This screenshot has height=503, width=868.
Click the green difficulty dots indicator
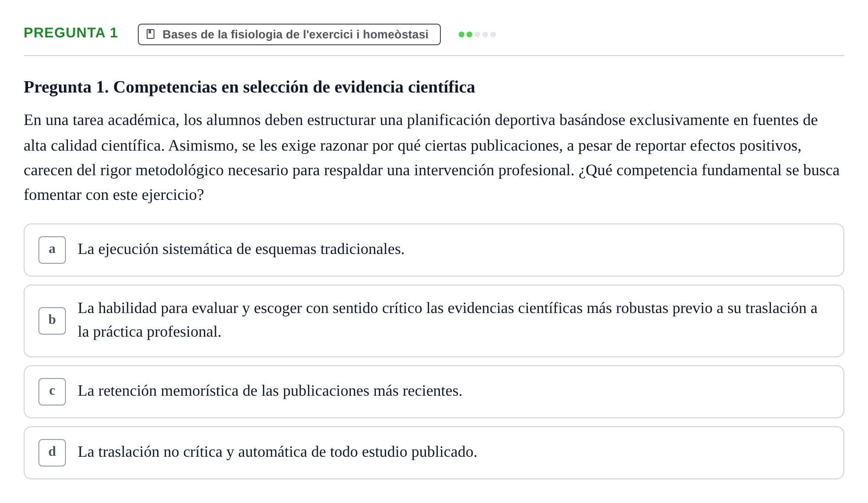477,34
